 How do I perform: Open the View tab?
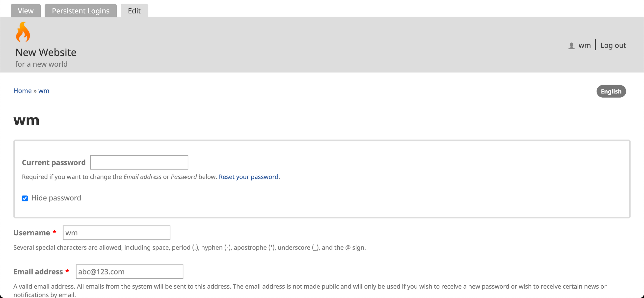click(x=26, y=11)
